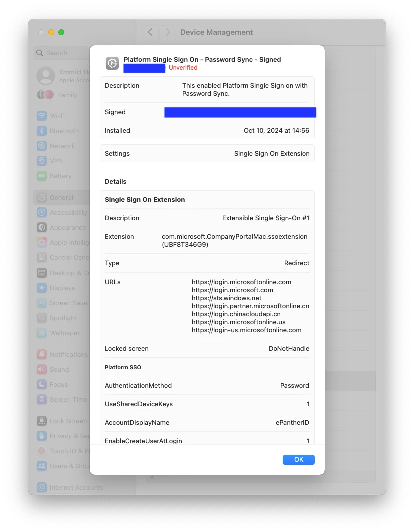Image resolution: width=414 pixels, height=532 pixels.
Task: Click the https://login.partner.microsoftonline.cn URL
Action: [251, 306]
